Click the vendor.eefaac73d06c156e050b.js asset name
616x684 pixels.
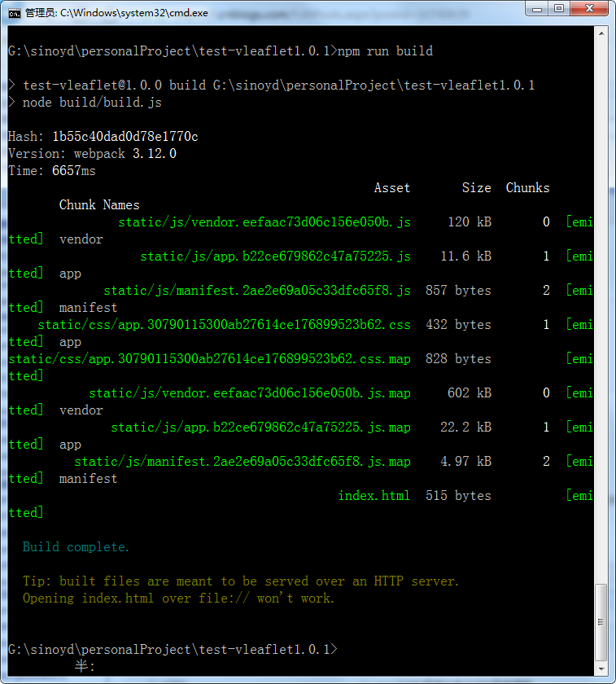264,222
